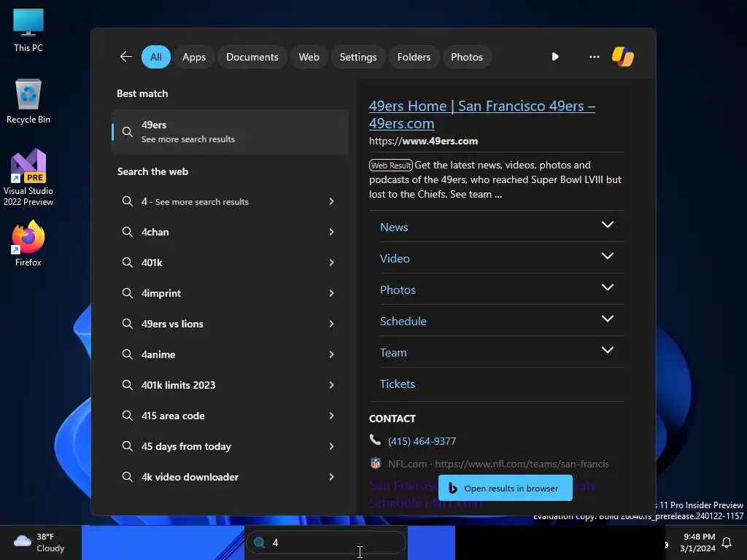Open arrow next to 4k video downloader
The image size is (747, 560).
pyautogui.click(x=332, y=477)
